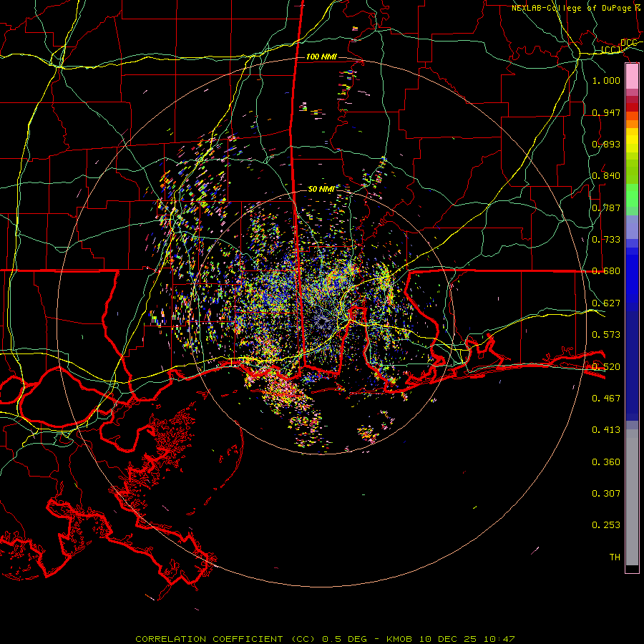Screen dimensions: 644x644
Task: Select the 0.787 value on the legend
Action: coord(606,208)
